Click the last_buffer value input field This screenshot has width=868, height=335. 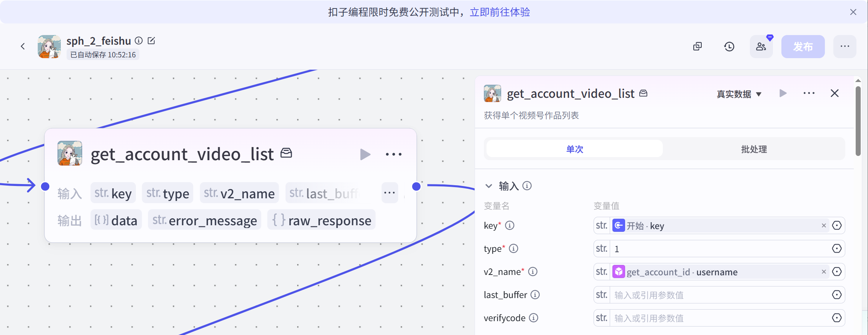[x=720, y=295]
